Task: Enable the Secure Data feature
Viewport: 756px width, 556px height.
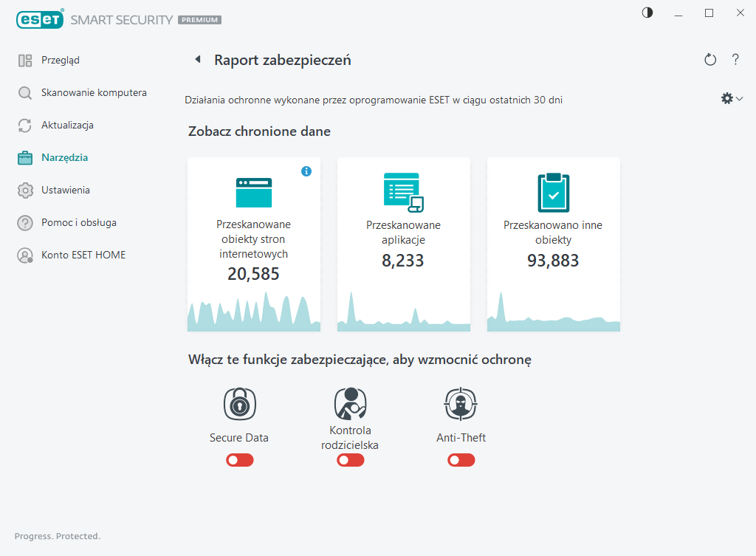Action: (239, 459)
